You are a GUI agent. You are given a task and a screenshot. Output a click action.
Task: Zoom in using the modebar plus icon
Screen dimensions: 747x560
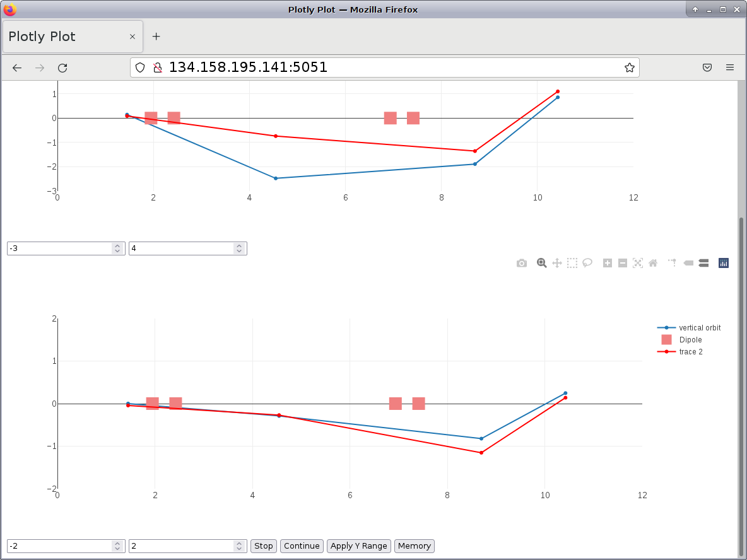(x=608, y=263)
